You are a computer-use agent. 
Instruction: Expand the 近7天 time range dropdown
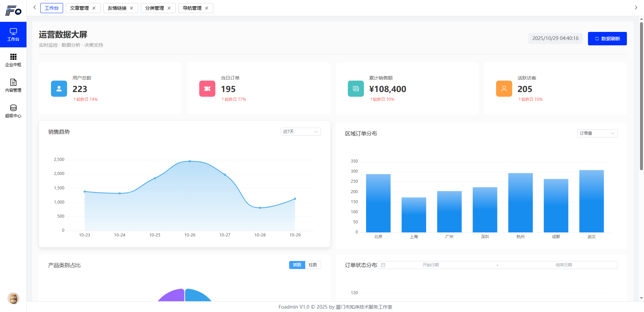[301, 132]
